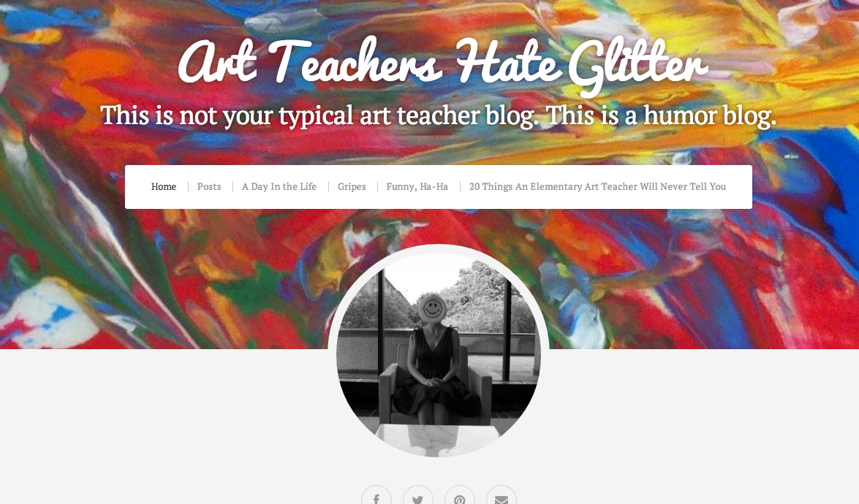Open the Posts menu item
Screen dimensions: 859x504
[x=209, y=186]
